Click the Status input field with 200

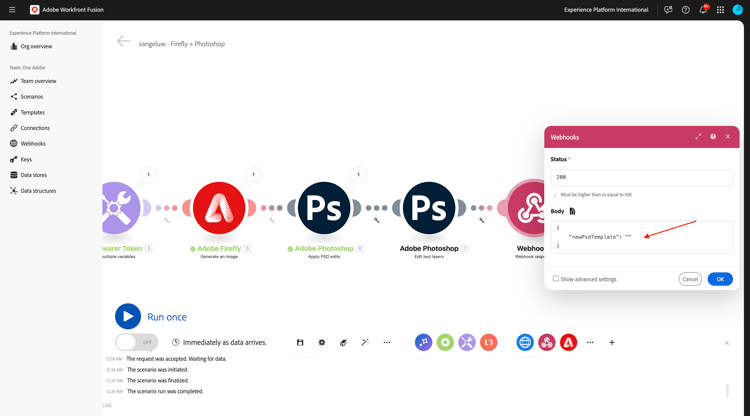click(x=641, y=177)
